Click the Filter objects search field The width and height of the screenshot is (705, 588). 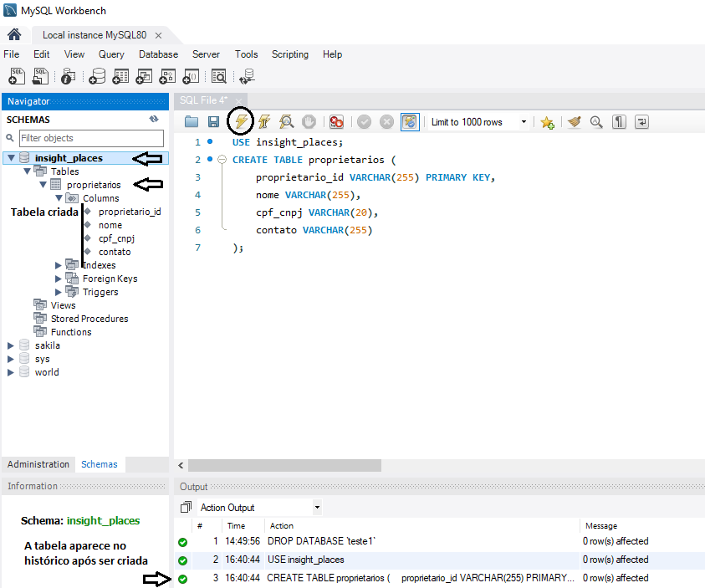click(x=91, y=138)
